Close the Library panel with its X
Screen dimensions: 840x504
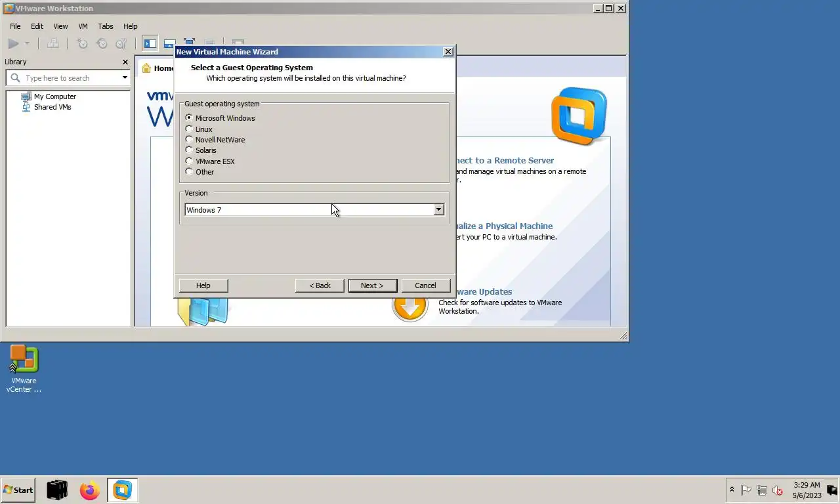tap(125, 62)
